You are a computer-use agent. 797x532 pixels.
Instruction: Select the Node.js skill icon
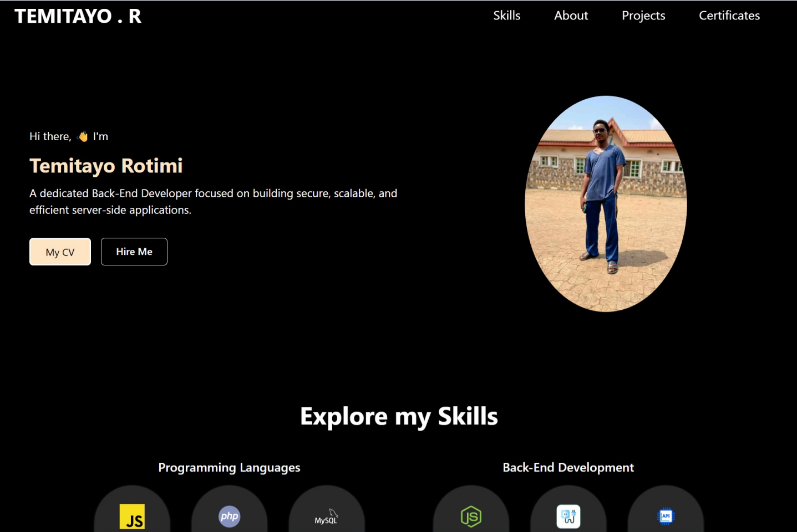point(471,516)
